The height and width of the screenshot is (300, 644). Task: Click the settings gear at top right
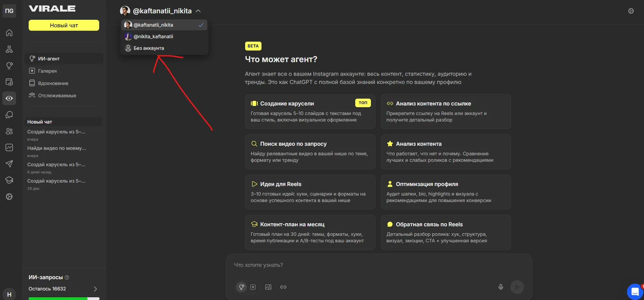click(x=631, y=11)
